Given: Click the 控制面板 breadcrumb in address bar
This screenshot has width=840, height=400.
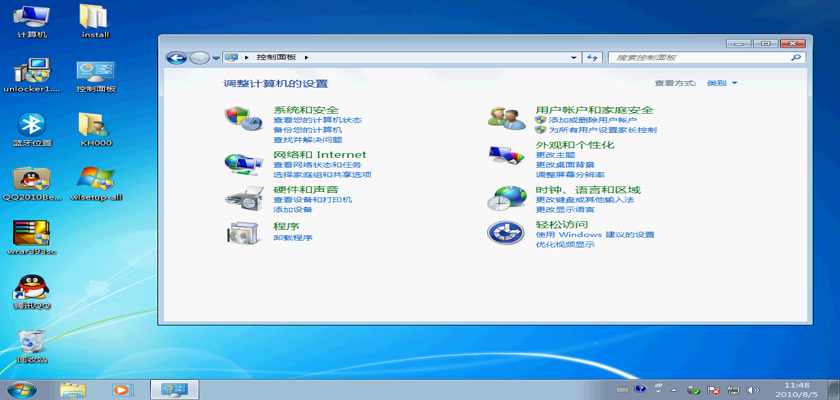Looking at the screenshot, I should (276, 58).
